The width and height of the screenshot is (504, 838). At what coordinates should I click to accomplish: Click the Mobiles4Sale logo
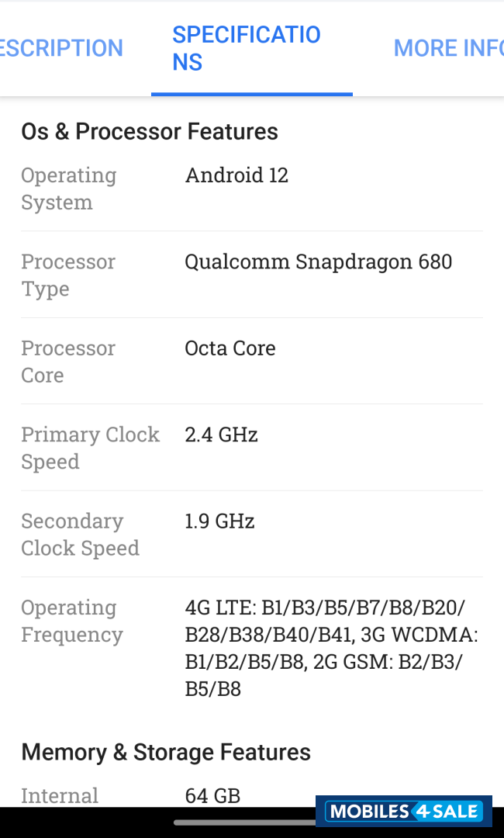[403, 812]
